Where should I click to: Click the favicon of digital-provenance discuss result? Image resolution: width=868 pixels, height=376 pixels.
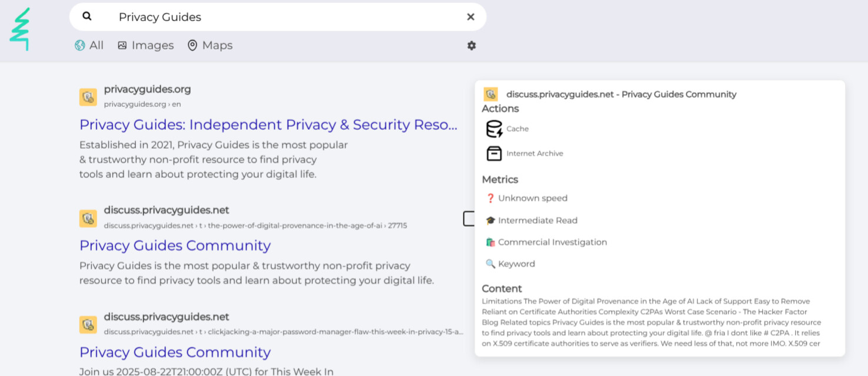coord(88,219)
